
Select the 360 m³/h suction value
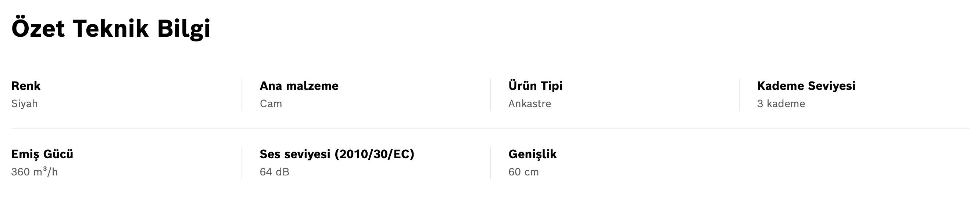[34, 172]
